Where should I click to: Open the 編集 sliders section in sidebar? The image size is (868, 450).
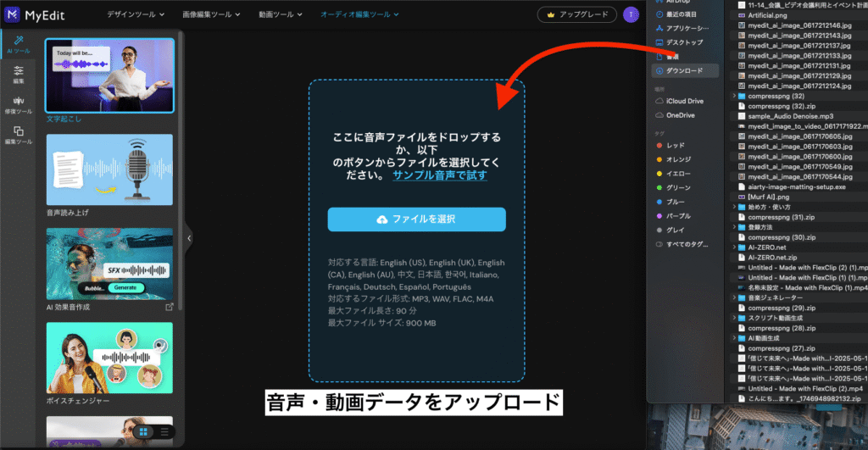click(19, 75)
